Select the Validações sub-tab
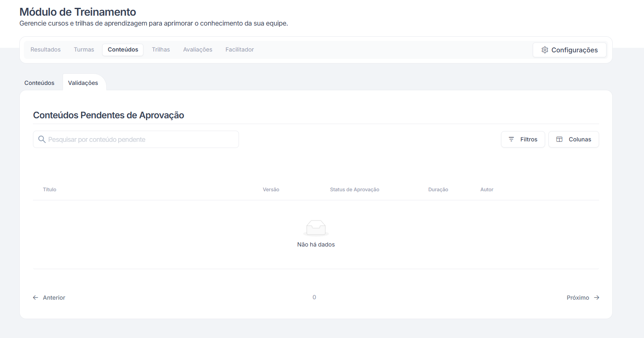The image size is (644, 338). point(83,83)
